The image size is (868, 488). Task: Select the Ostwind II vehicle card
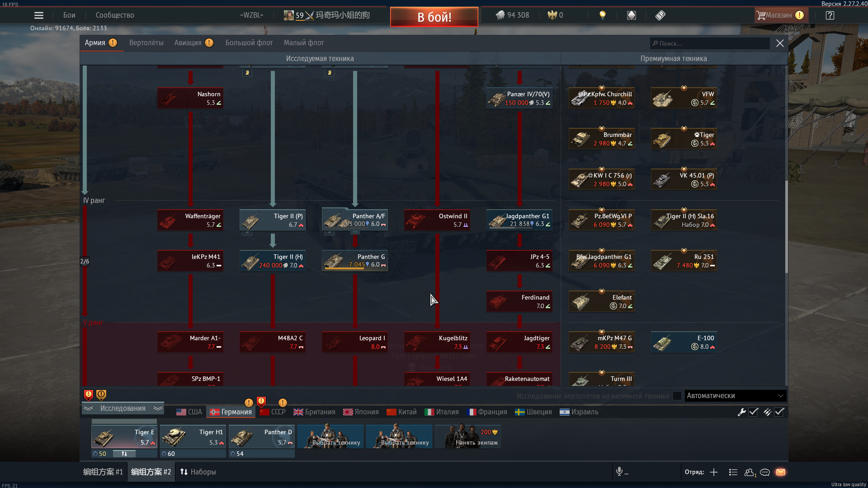tap(437, 221)
